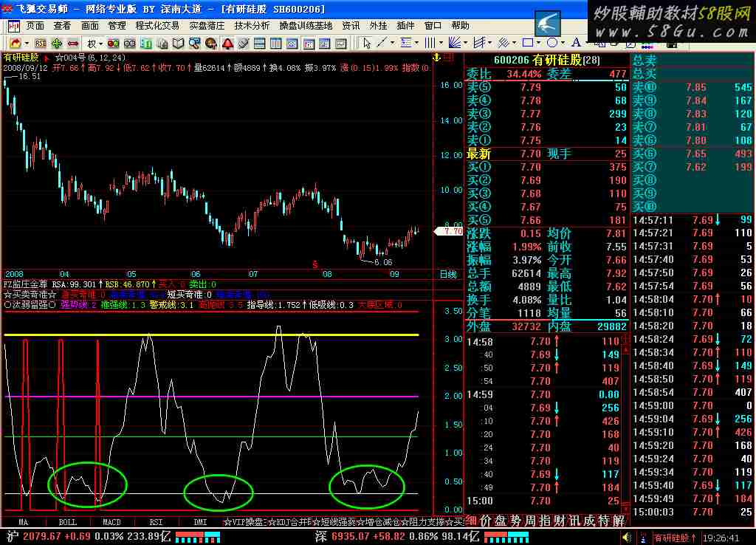Click the red double-arrow horizontal icon
Screen dimensions: 756x545
(x=73, y=44)
